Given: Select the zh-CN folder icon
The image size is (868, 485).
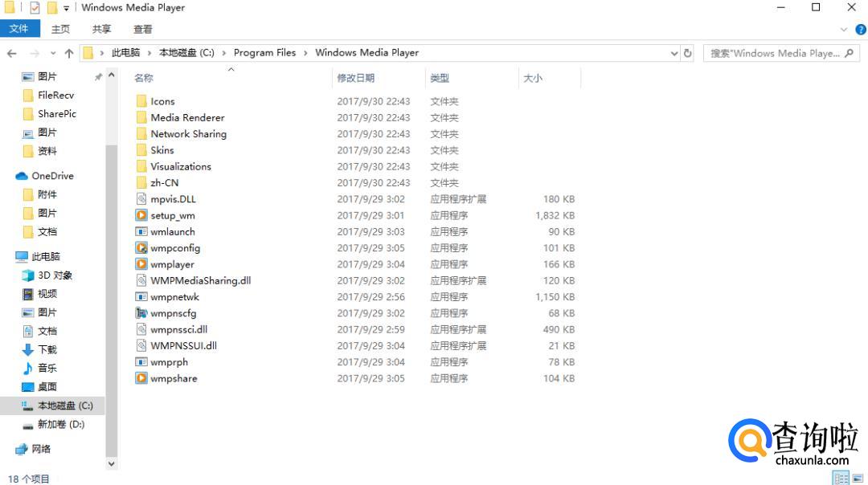Looking at the screenshot, I should [x=141, y=182].
